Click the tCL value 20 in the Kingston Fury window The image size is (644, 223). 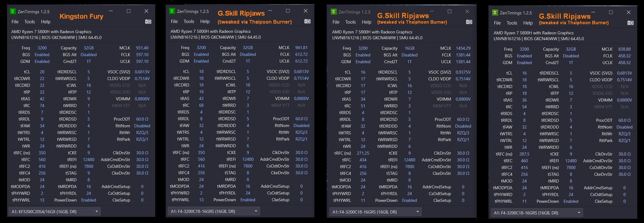tap(42, 72)
